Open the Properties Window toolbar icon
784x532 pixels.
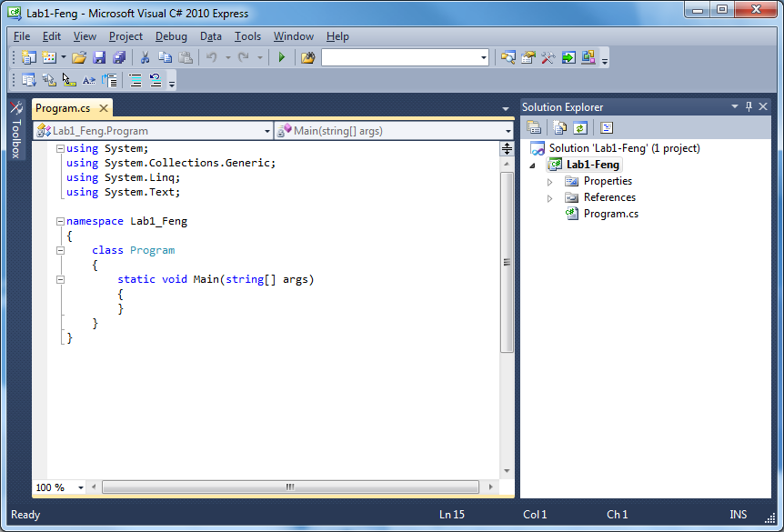tap(528, 57)
